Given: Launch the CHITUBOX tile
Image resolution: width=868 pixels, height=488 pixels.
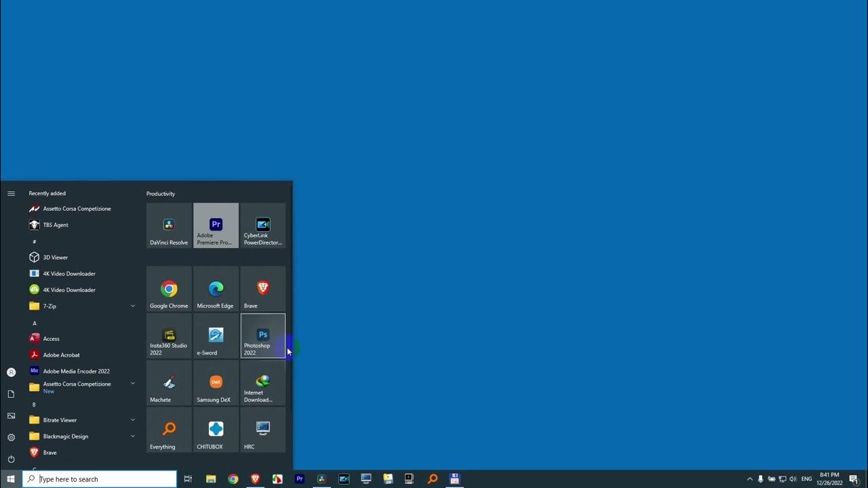Looking at the screenshot, I should pyautogui.click(x=216, y=430).
